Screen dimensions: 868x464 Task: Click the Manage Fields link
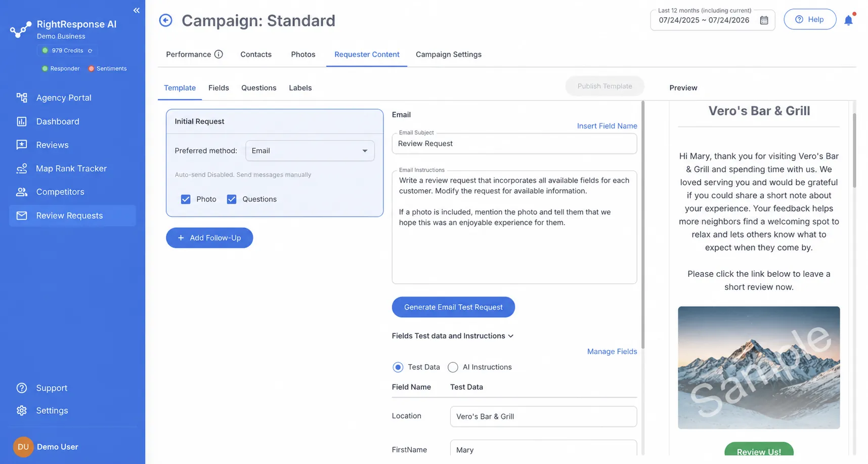[x=612, y=352]
